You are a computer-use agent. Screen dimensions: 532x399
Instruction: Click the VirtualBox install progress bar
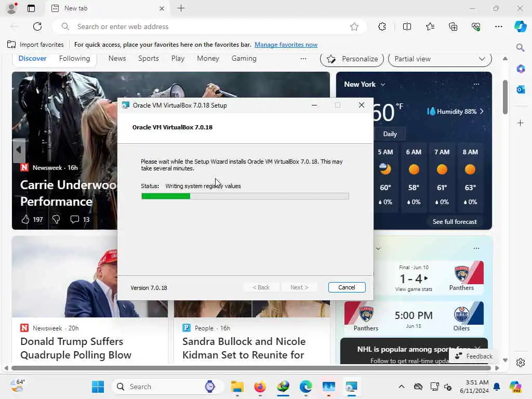[x=245, y=196]
